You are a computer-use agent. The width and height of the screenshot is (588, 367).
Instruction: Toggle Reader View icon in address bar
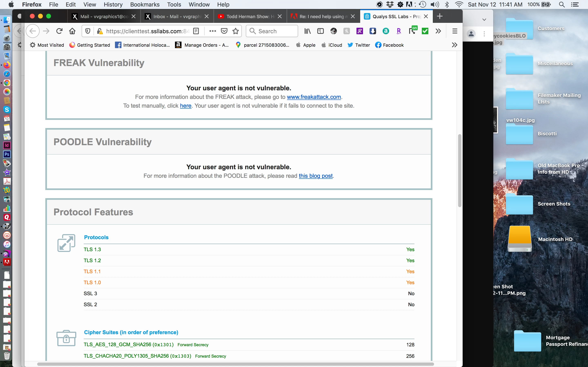point(196,31)
